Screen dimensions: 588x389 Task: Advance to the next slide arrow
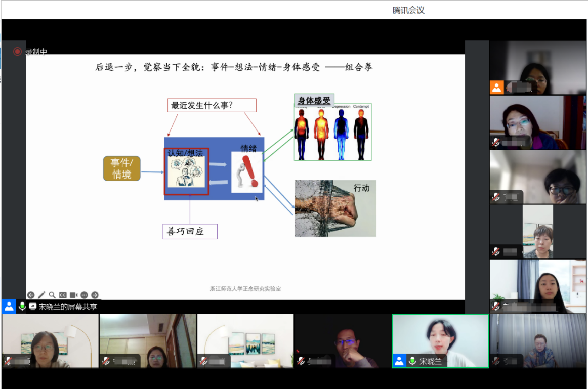95,295
